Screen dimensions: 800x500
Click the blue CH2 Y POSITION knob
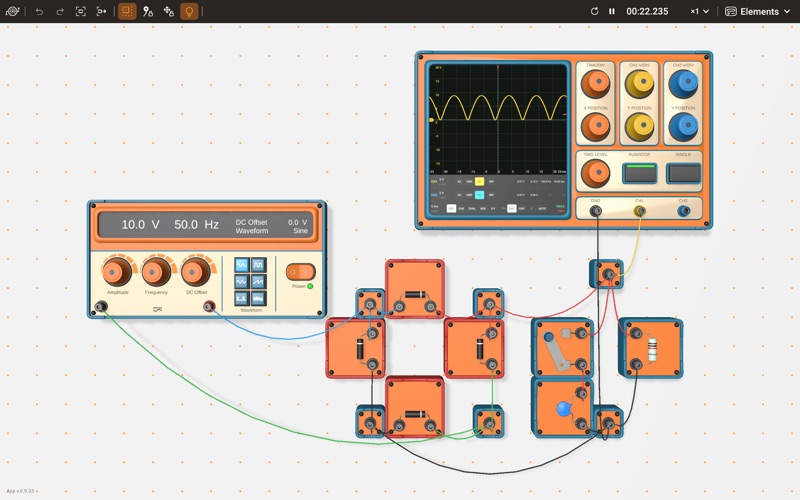683,126
